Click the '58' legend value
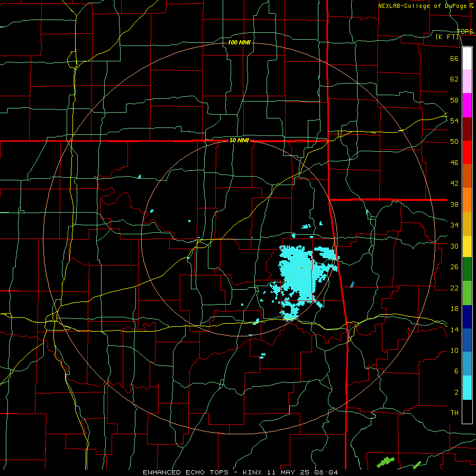This screenshot has width=476, height=476. (454, 100)
